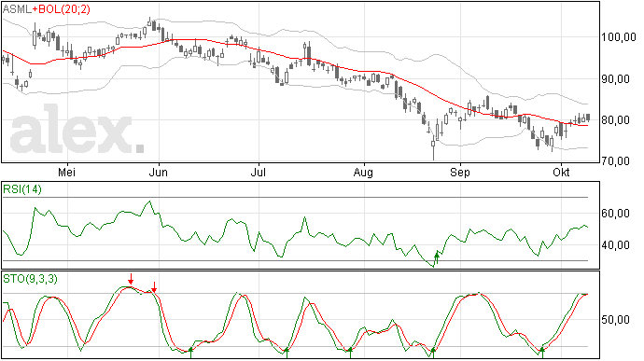644x361 pixels.
Task: Click the ASML ticker label
Action: [17, 9]
